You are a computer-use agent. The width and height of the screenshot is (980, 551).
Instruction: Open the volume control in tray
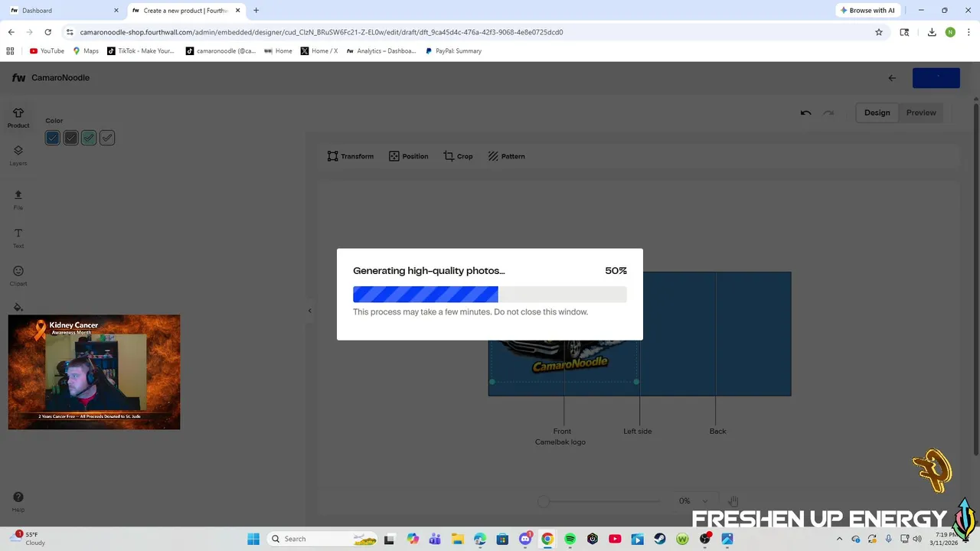tap(917, 539)
